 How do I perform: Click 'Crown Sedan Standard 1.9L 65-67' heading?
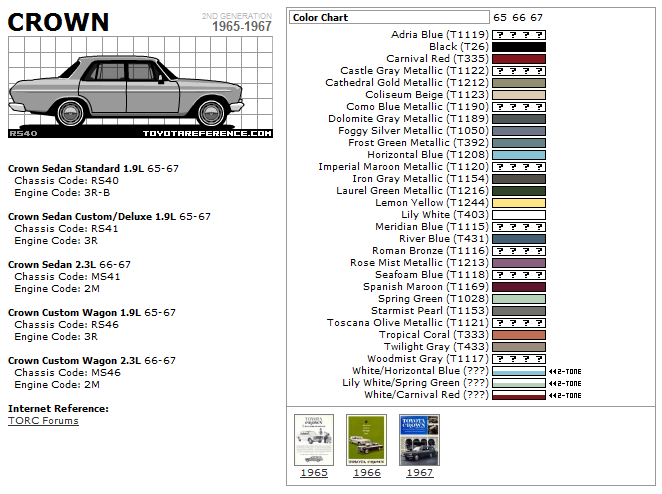[93, 168]
